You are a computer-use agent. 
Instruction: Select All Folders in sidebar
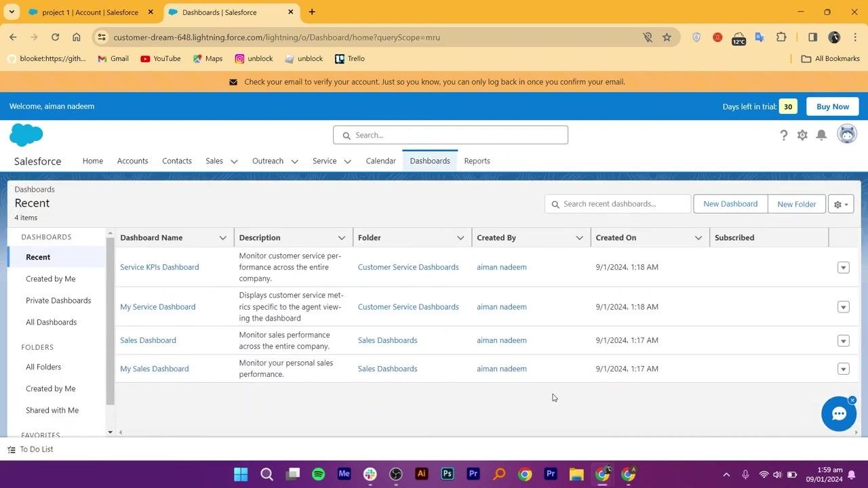tap(43, 367)
